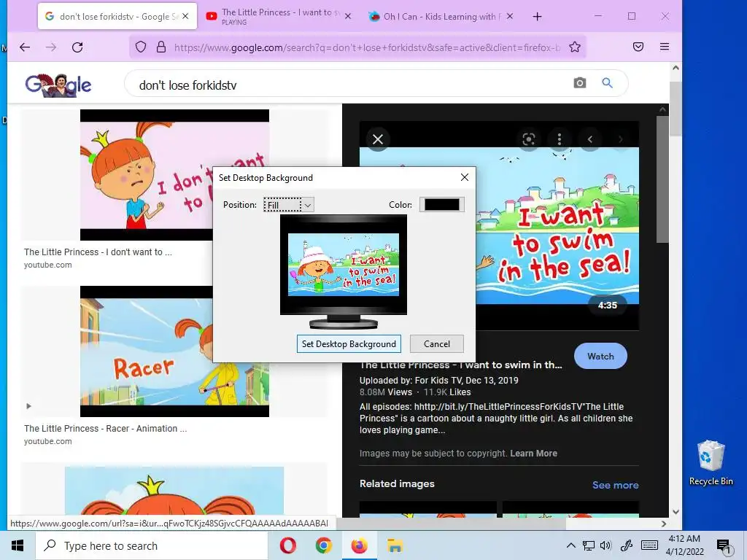The width and height of the screenshot is (747, 560).
Task: Confirm with Set Desktop Background button
Action: (349, 344)
